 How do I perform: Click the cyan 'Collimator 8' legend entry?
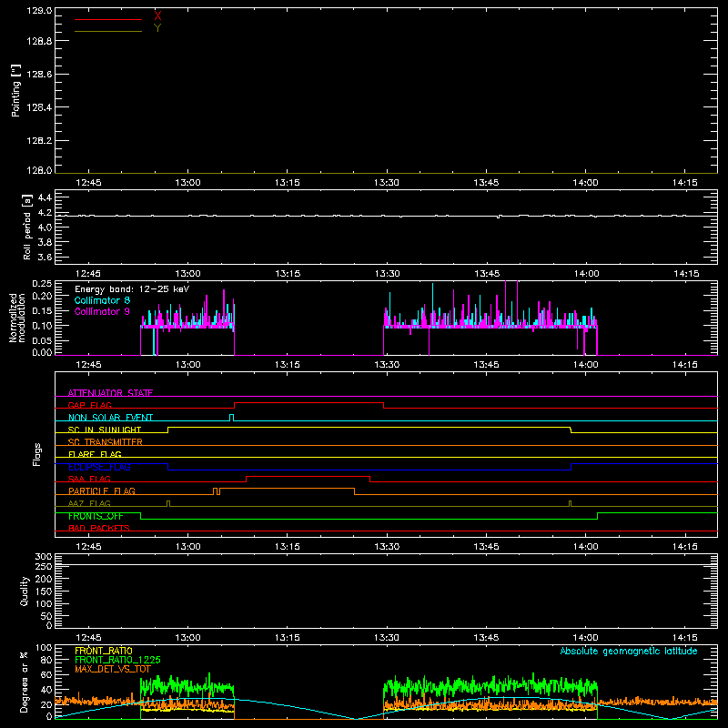pos(102,300)
